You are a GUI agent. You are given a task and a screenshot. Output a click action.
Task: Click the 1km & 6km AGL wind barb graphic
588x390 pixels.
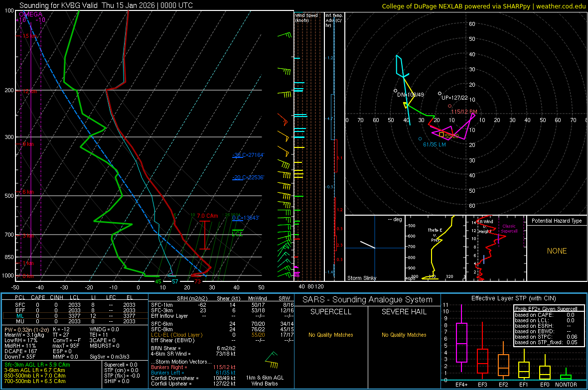point(272,361)
